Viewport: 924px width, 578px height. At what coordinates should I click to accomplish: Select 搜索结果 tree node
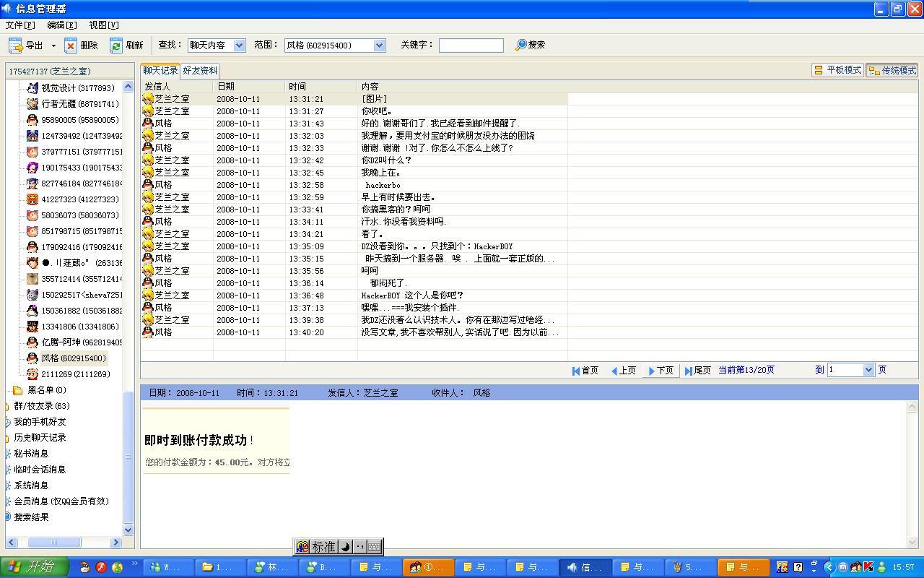pyautogui.click(x=31, y=517)
